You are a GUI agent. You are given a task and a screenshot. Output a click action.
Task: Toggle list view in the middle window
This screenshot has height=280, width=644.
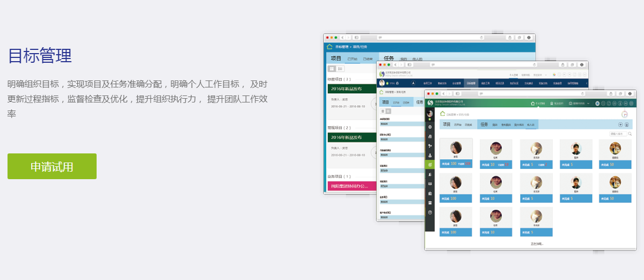coord(388,111)
